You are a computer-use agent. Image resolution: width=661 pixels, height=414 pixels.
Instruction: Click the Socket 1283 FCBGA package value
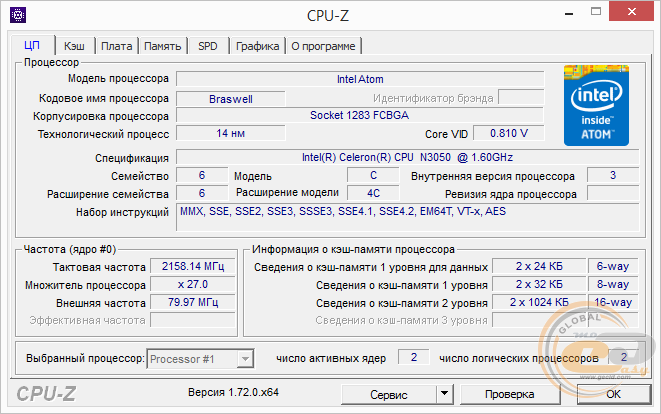[360, 115]
